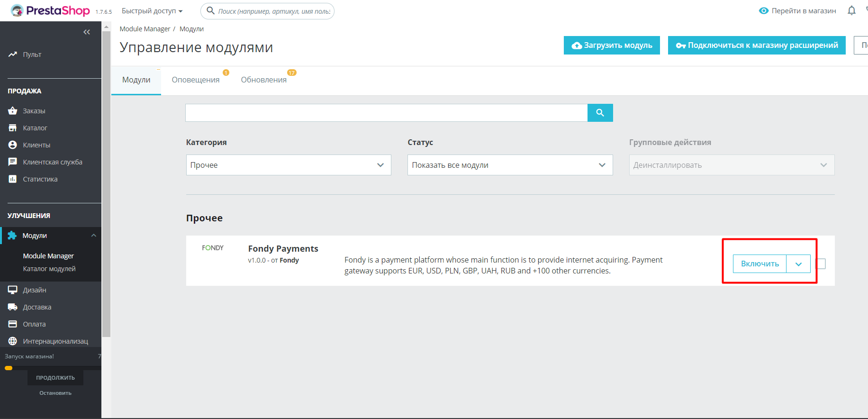Viewport: 868px width, 419px height.
Task: Click the ПРОДОЛЖИТЬ button
Action: [55, 378]
